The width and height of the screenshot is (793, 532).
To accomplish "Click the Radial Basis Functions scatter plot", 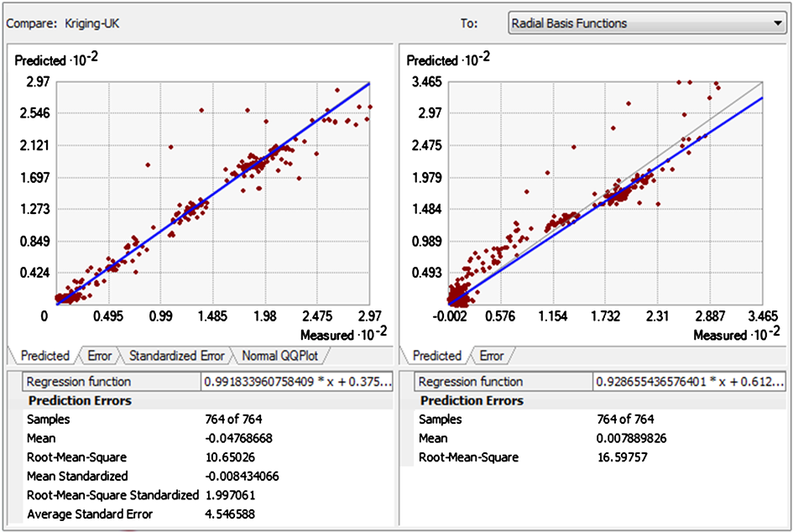I will pos(605,193).
